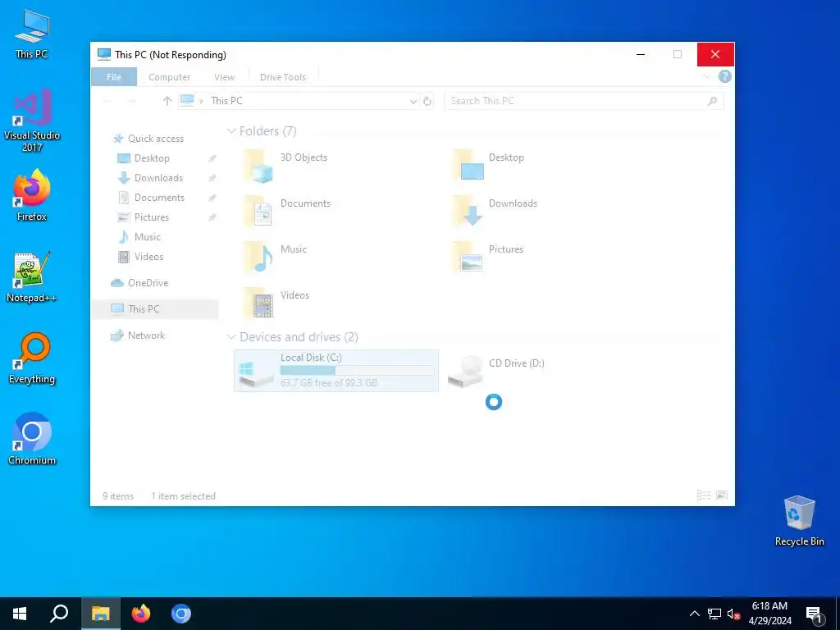
Task: Click Chromium on the taskbar
Action: pos(181,614)
